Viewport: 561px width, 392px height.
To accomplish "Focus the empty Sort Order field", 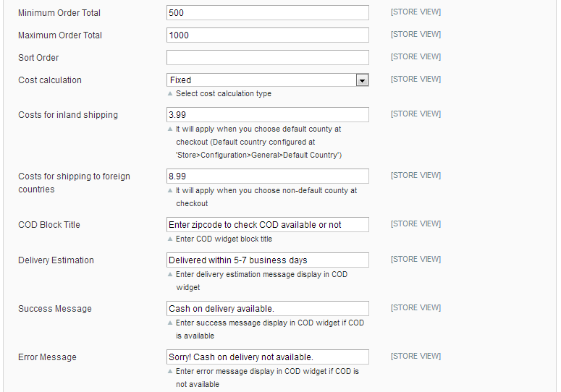I will point(267,58).
